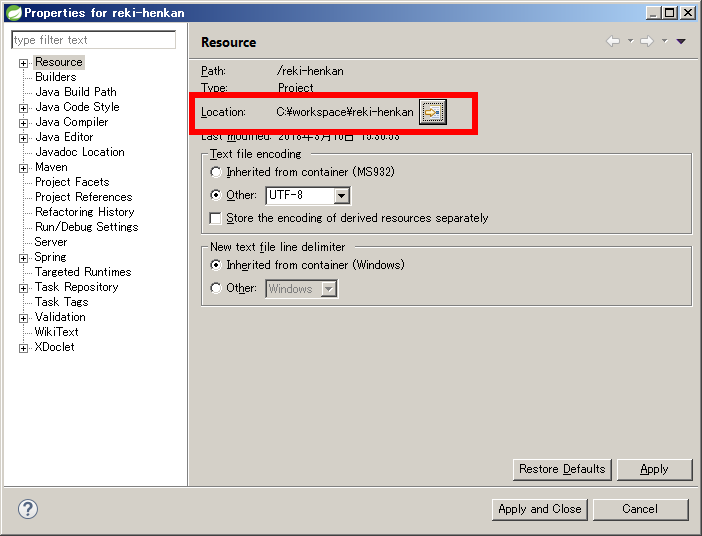Close the Properties dialog window
Image resolution: width=702 pixels, height=536 pixels.
pyautogui.click(x=688, y=13)
